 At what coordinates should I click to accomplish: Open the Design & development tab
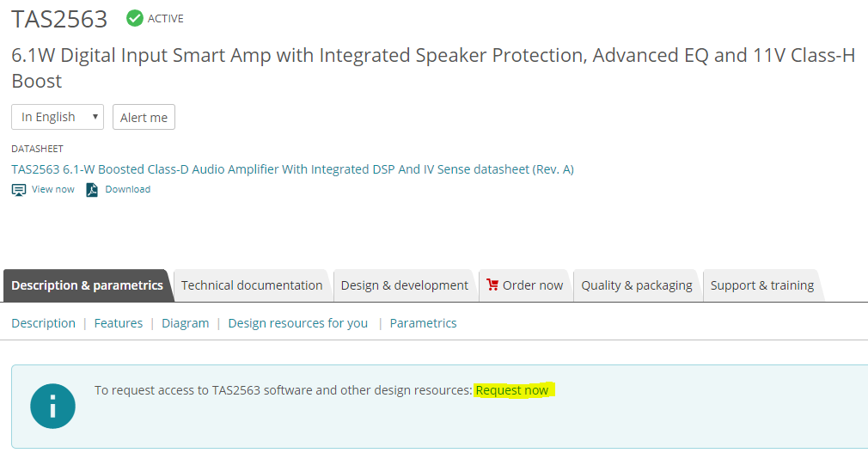(x=404, y=285)
